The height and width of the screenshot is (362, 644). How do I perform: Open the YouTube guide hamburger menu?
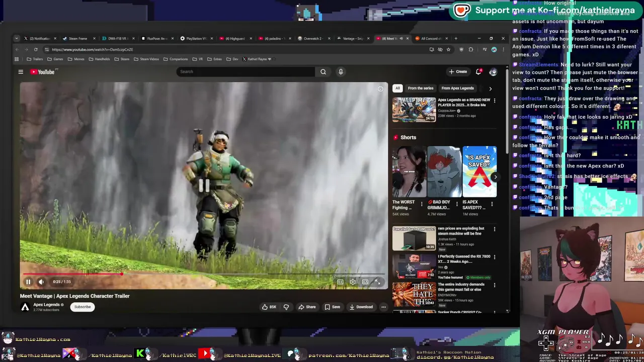click(x=21, y=72)
